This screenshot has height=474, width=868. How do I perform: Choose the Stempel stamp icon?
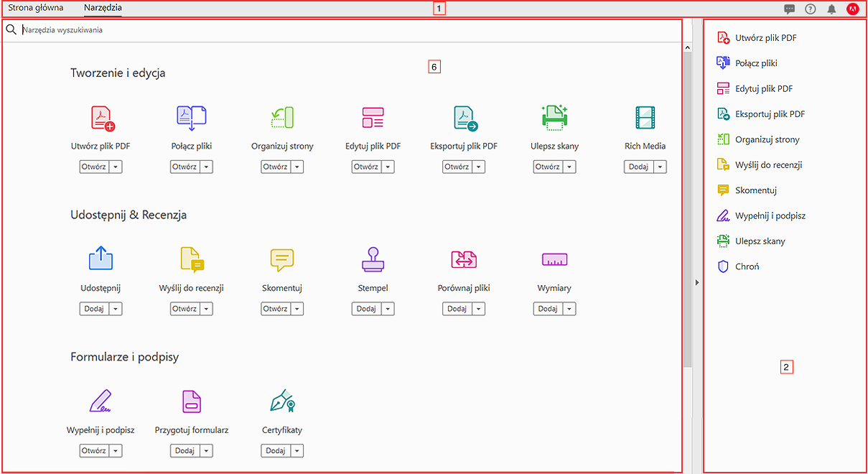coord(373,259)
